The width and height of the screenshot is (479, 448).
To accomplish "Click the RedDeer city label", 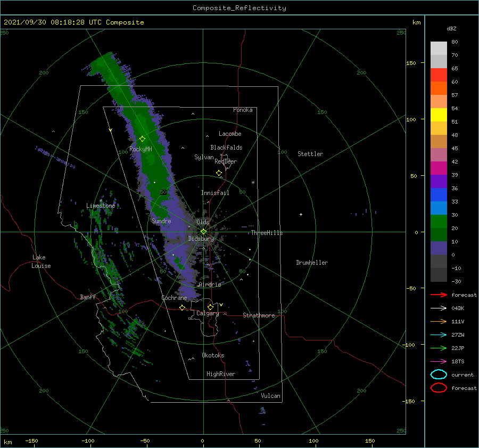I will click(226, 161).
